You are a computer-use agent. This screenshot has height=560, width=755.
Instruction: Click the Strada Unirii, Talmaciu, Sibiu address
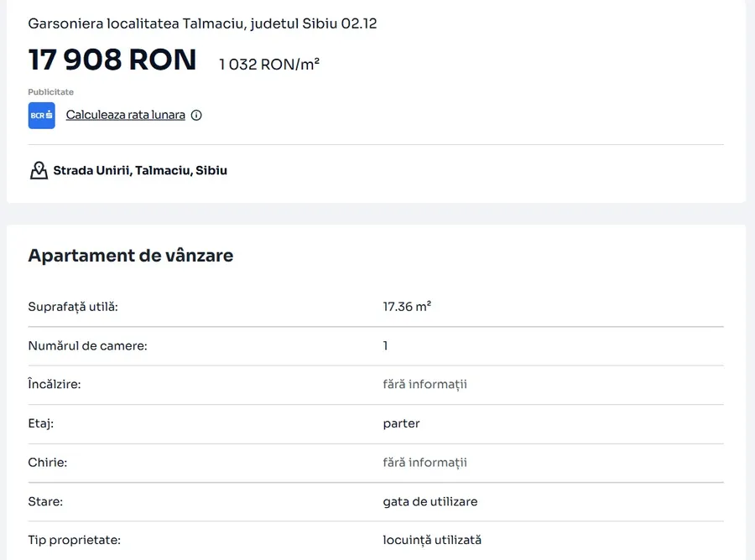pos(140,171)
